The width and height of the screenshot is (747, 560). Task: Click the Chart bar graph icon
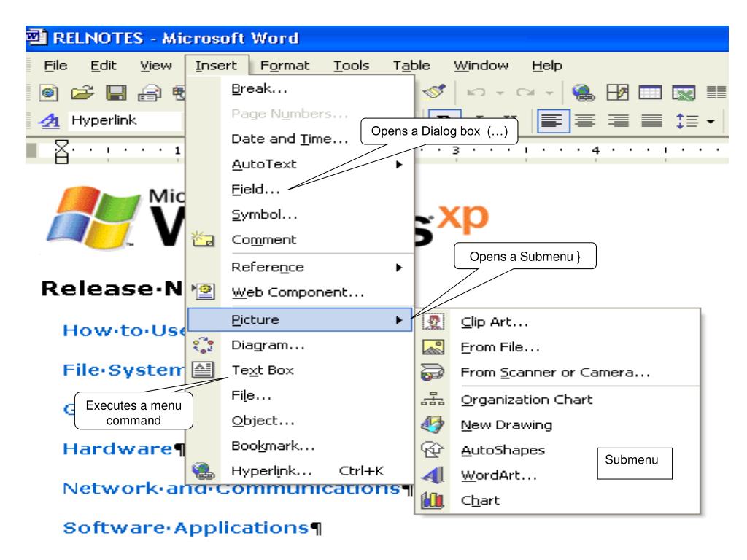point(433,500)
